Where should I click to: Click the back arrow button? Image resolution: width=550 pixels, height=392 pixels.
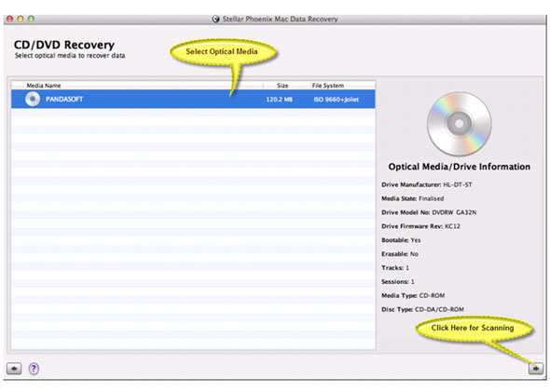[14, 369]
